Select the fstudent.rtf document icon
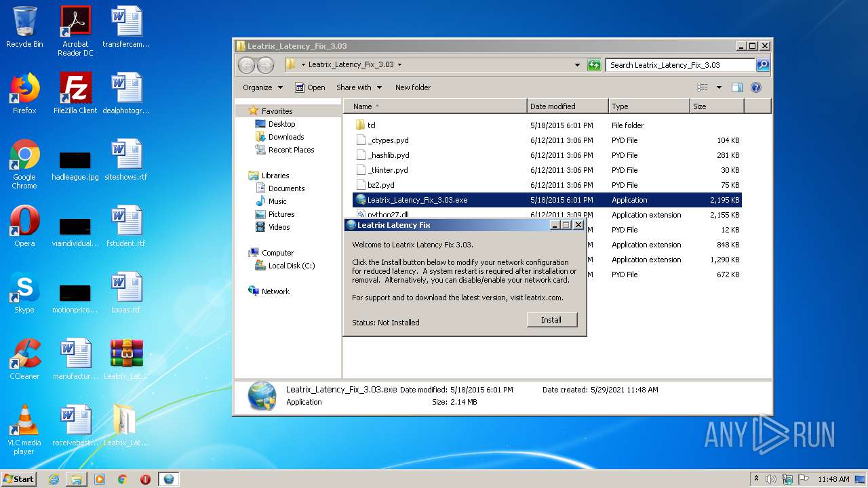 point(126,226)
